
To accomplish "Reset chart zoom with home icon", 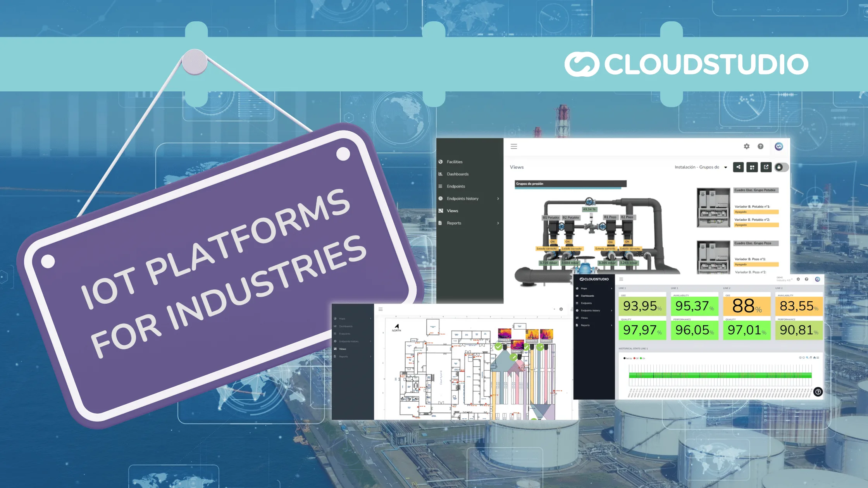I will [x=815, y=357].
